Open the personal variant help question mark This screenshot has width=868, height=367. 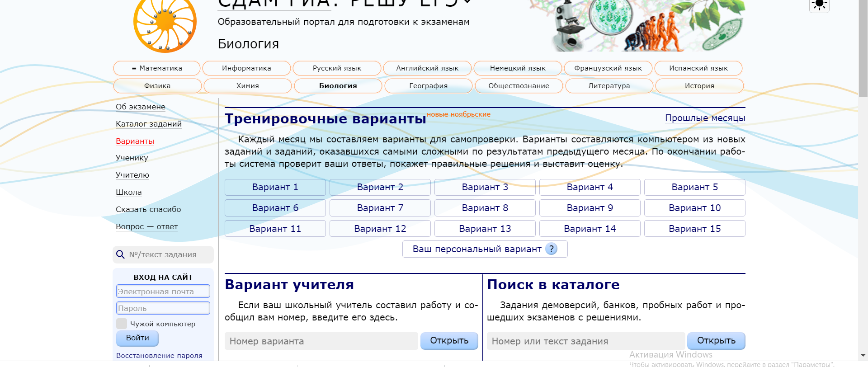tap(552, 249)
